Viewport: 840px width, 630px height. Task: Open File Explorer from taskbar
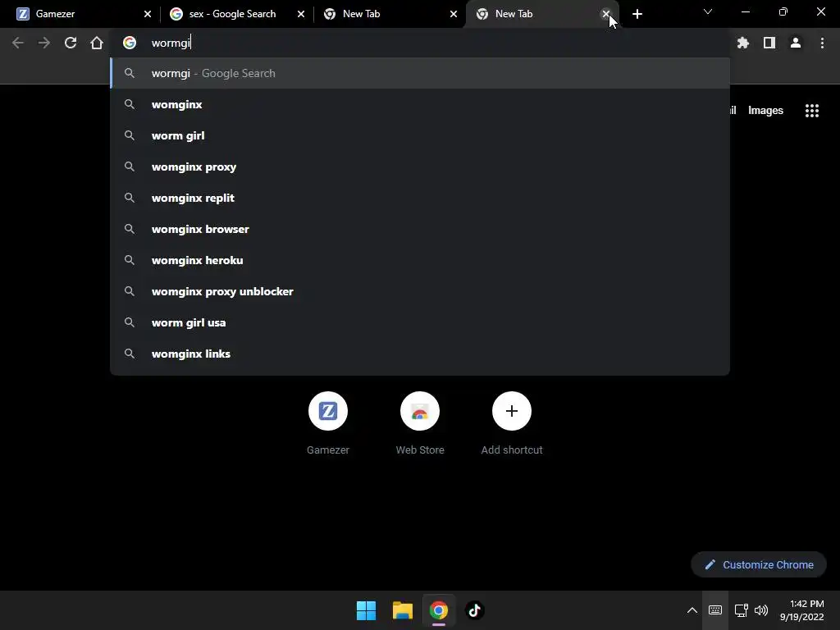click(x=402, y=610)
